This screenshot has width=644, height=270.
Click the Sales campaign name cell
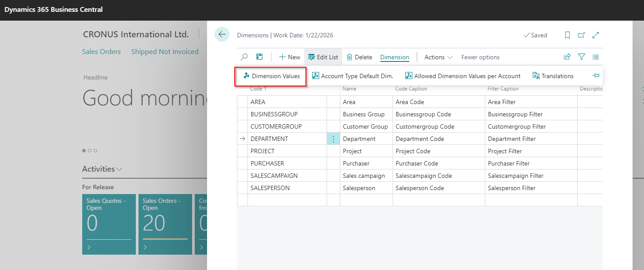(x=366, y=176)
